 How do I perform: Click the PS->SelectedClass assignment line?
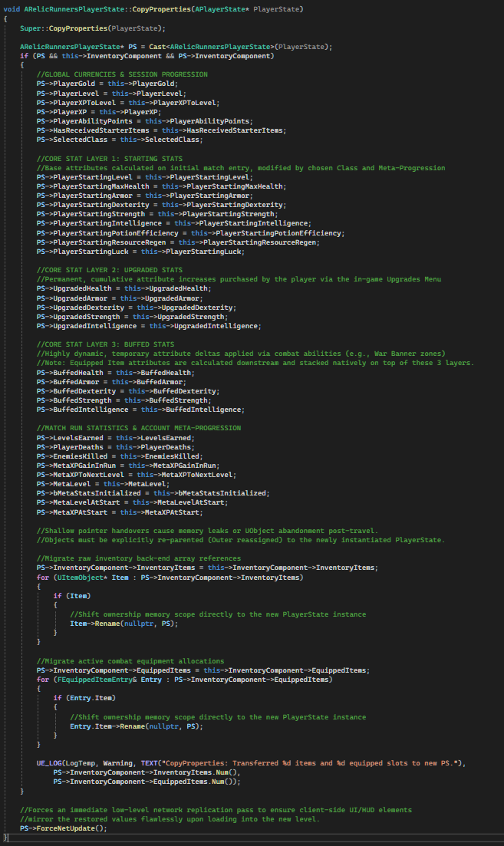[x=120, y=140]
